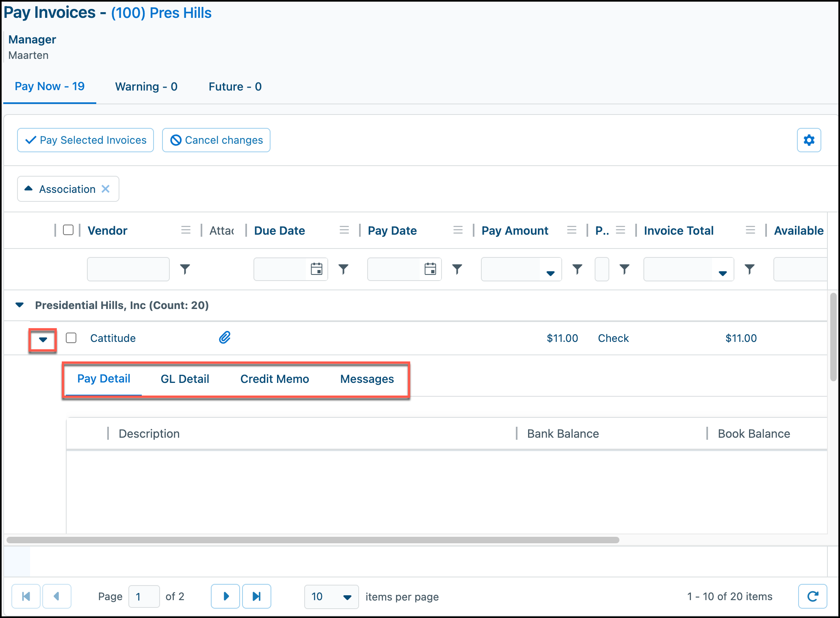Click the Pay Date filter input
840x618 pixels.
pos(394,269)
